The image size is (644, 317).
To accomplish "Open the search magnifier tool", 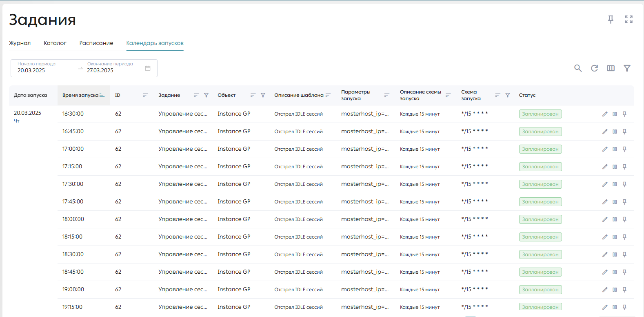I will [578, 68].
